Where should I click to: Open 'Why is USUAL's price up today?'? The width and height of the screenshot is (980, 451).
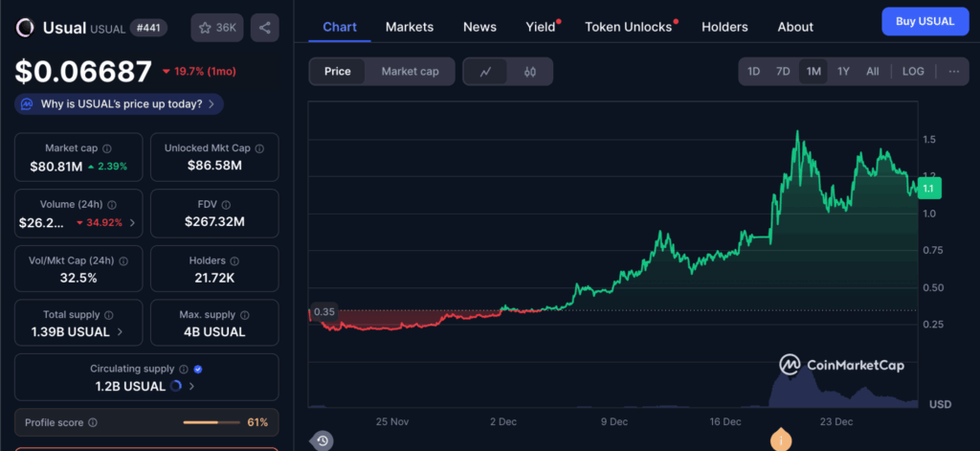click(120, 103)
